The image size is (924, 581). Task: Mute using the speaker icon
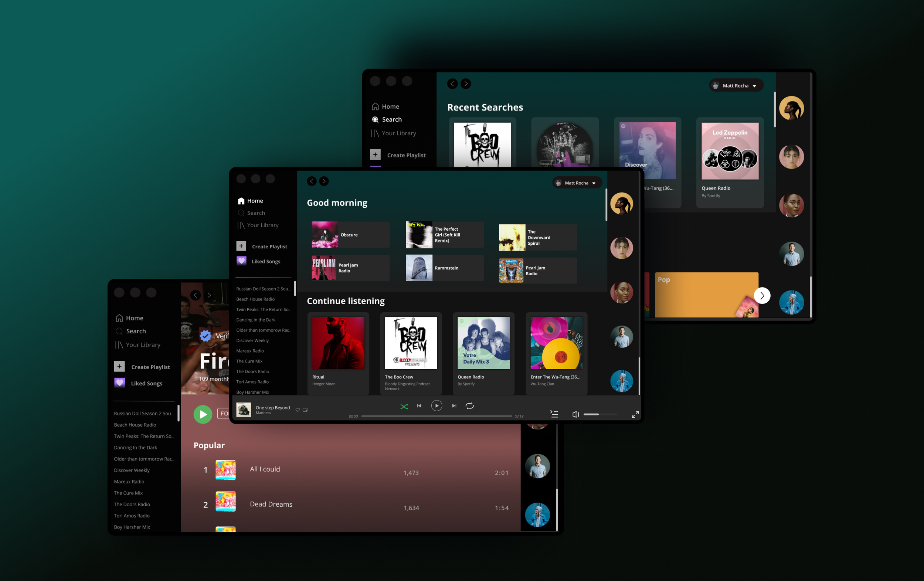(x=575, y=414)
